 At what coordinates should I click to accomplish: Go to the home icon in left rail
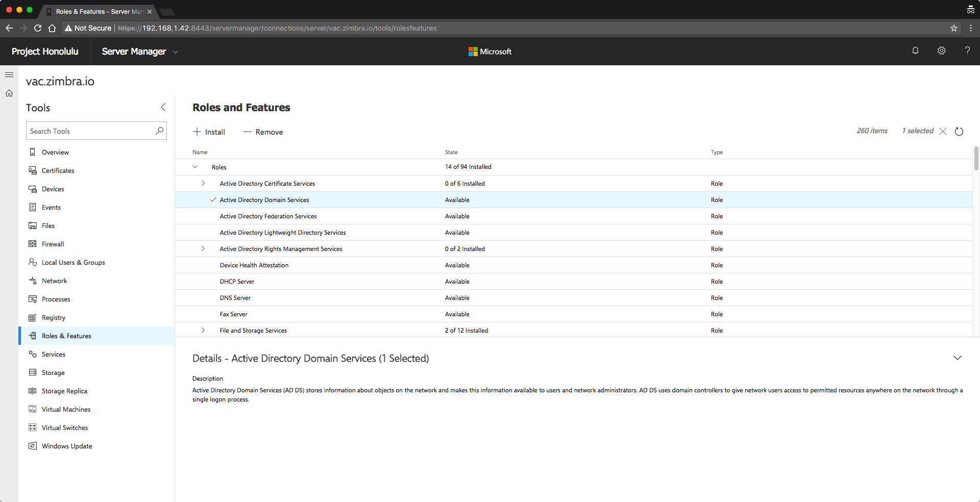9,93
